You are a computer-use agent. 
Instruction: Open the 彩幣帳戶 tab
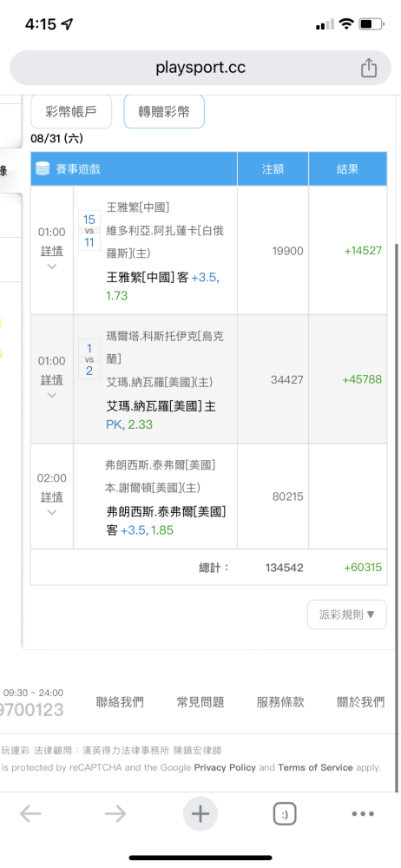click(x=71, y=112)
